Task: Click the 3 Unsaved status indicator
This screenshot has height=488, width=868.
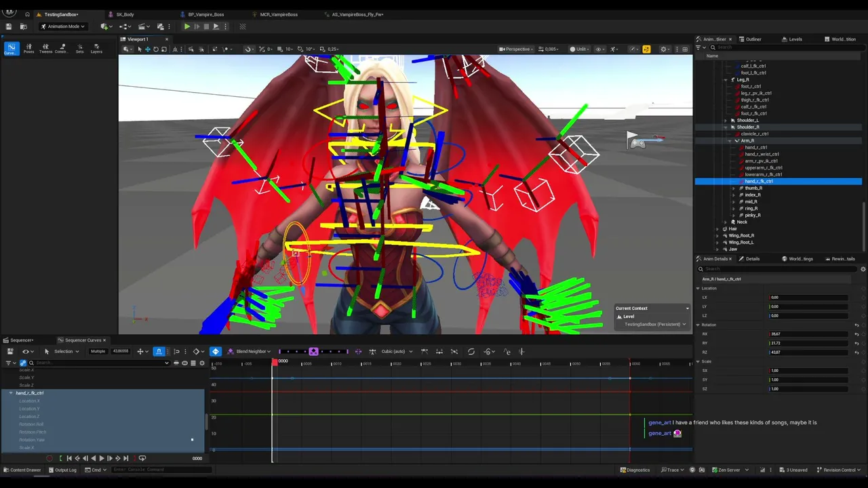Action: click(x=793, y=470)
